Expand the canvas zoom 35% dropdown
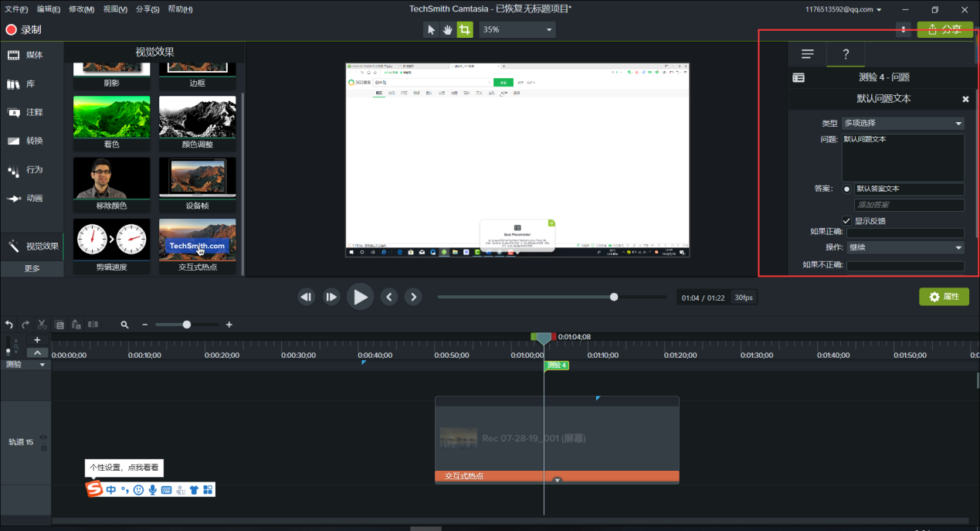Screen dimensions: 980x531 [517, 29]
